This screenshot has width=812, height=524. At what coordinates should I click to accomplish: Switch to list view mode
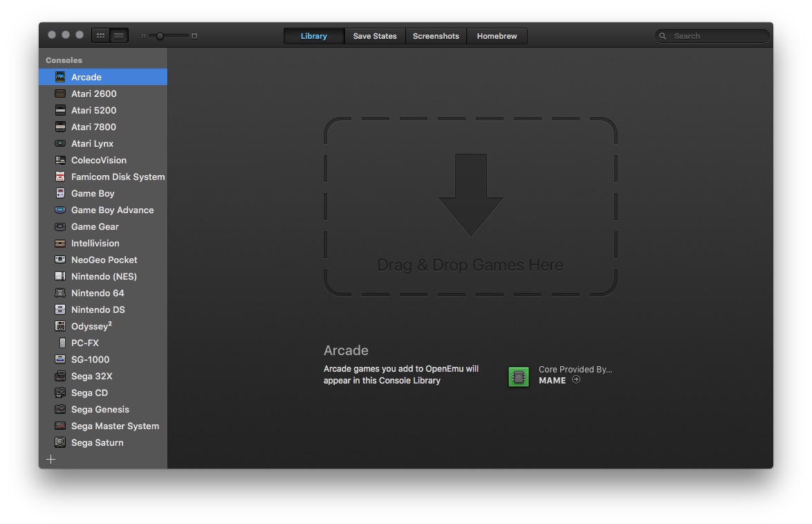coord(119,35)
